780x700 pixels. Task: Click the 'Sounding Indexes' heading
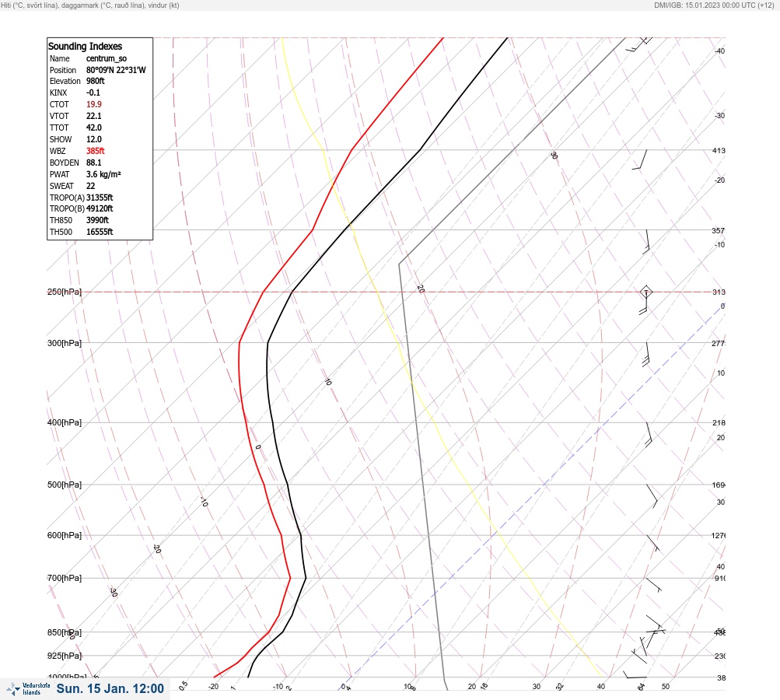coord(85,46)
